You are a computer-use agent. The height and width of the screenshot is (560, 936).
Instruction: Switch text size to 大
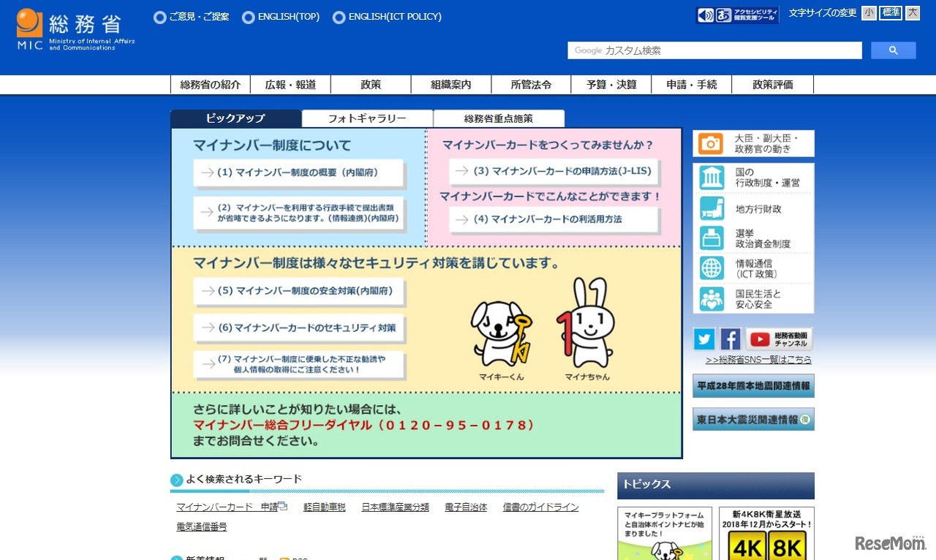(x=911, y=13)
